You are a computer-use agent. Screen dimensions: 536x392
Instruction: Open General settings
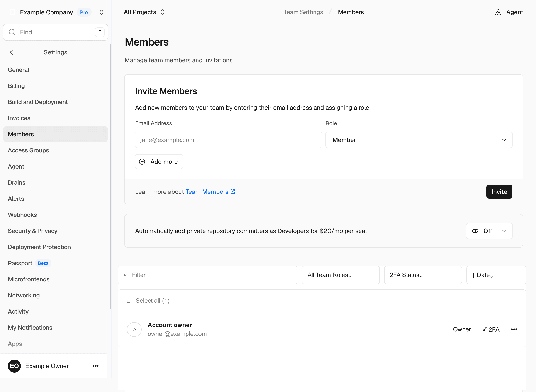[56, 70]
